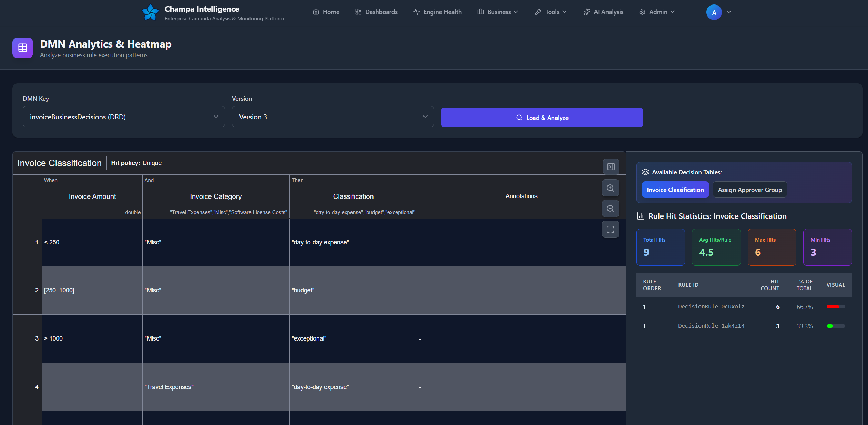The height and width of the screenshot is (425, 868).
Task: Zoom out of the decision table
Action: 610,209
